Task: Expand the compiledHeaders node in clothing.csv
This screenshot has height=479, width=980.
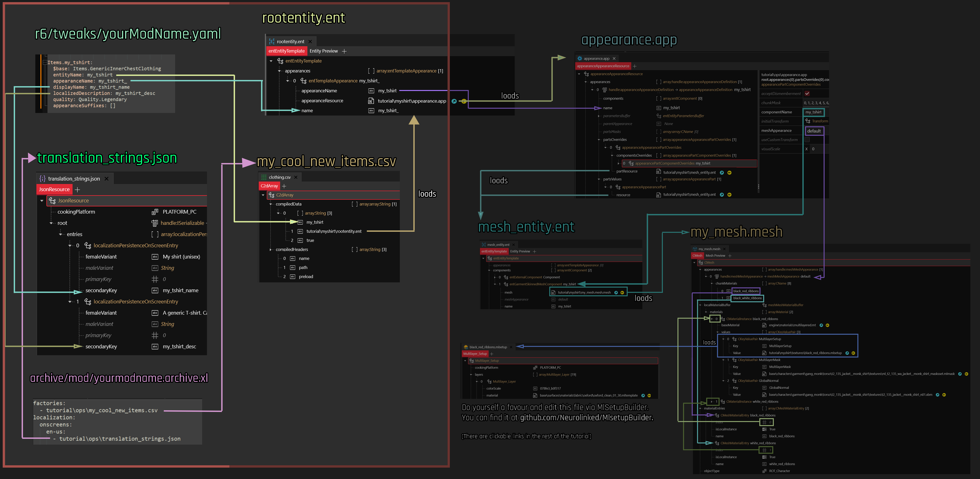Action: [x=270, y=250]
